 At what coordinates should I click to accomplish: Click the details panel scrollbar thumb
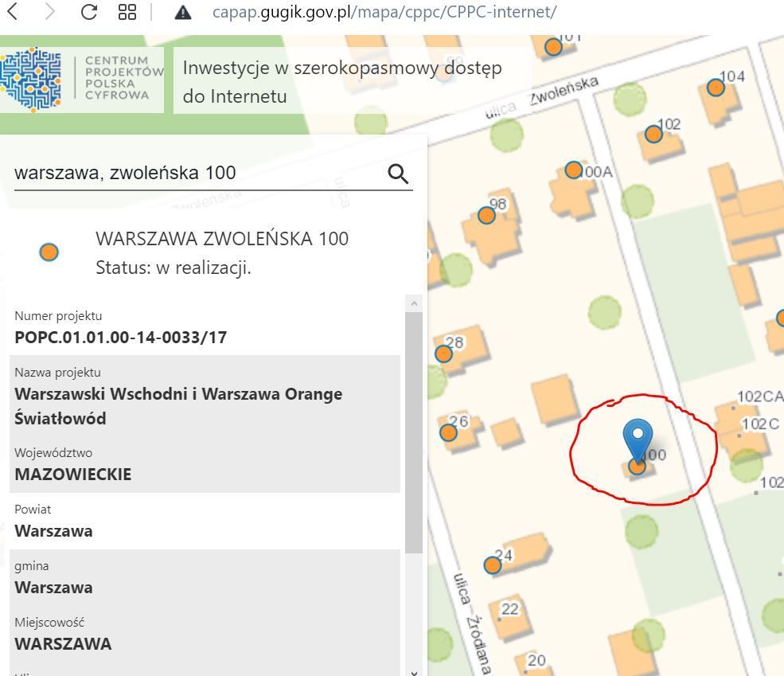[x=414, y=430]
